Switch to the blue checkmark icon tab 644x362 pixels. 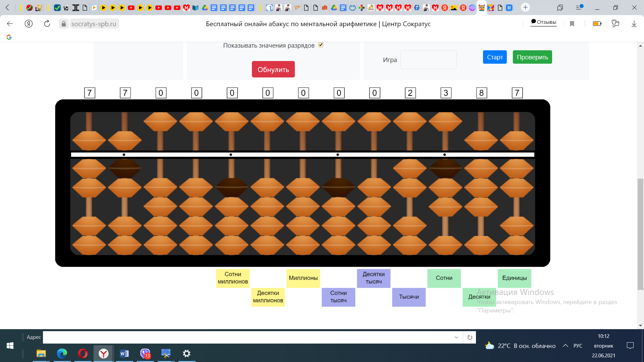click(57, 8)
